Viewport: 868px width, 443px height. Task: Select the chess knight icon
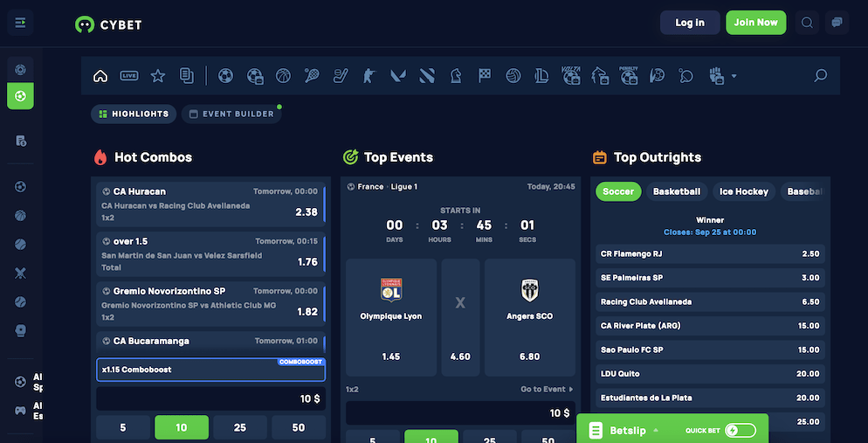point(456,76)
